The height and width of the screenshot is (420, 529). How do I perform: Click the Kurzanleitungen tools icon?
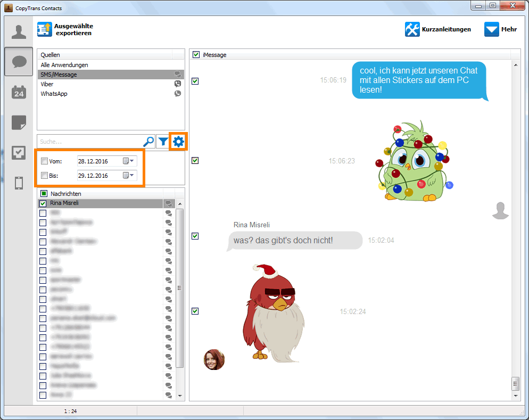point(412,29)
